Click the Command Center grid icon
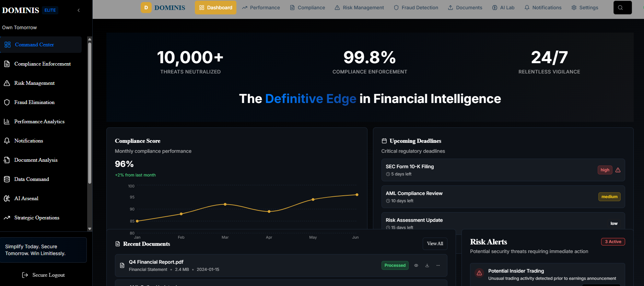Image resolution: width=644 pixels, height=286 pixels. 8,45
